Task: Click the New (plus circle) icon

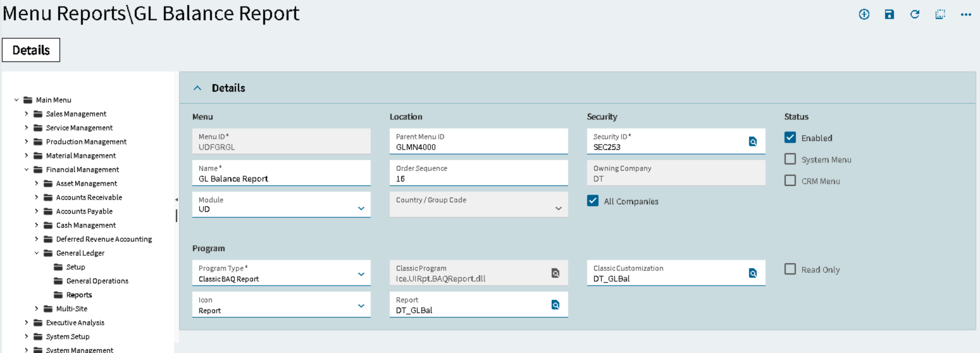Action: click(864, 15)
